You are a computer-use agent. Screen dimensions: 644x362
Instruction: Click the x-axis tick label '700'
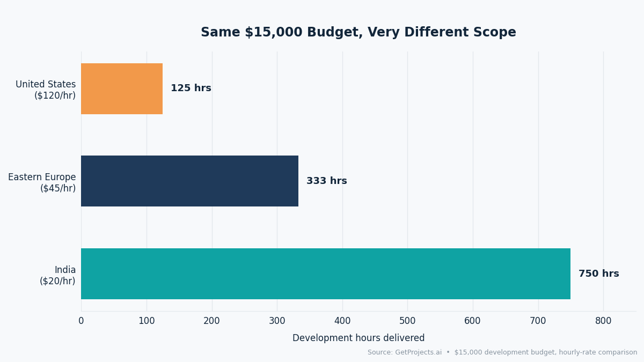pos(538,321)
